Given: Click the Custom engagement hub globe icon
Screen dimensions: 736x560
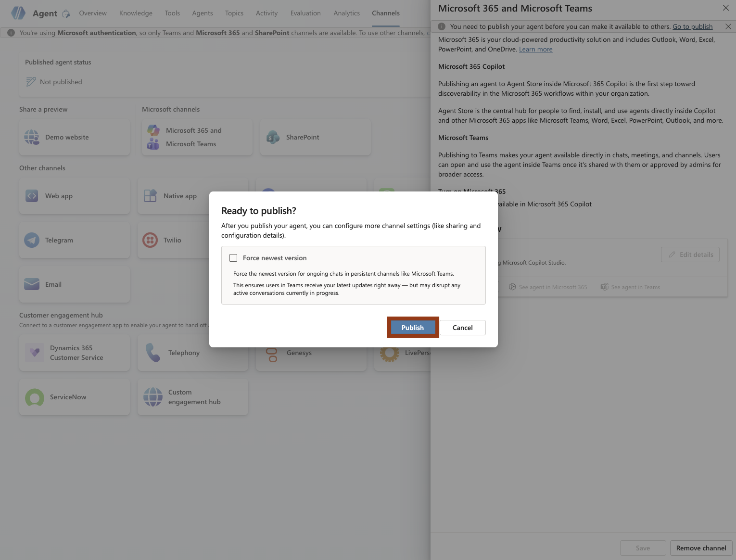Looking at the screenshot, I should (153, 397).
